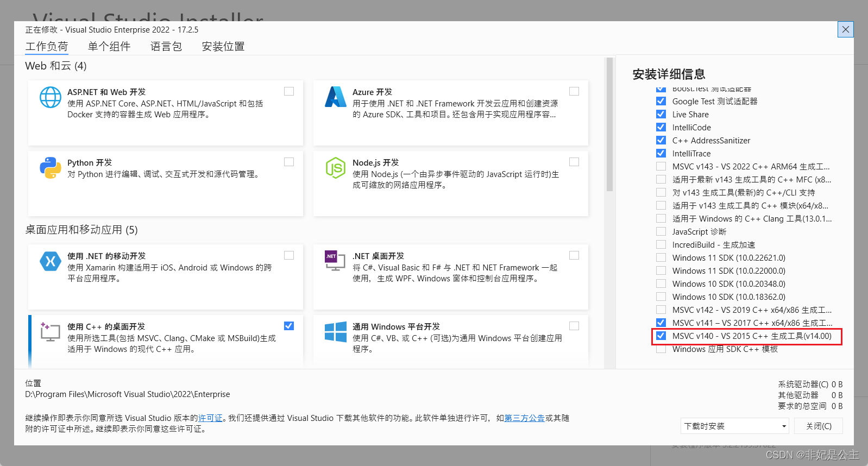Click the 系统驱动器(C) size text
Viewport: 868px width, 466px height.
810,384
